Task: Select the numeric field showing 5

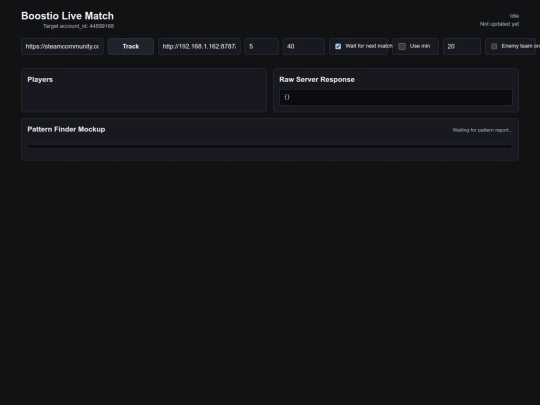Action: pos(261,46)
